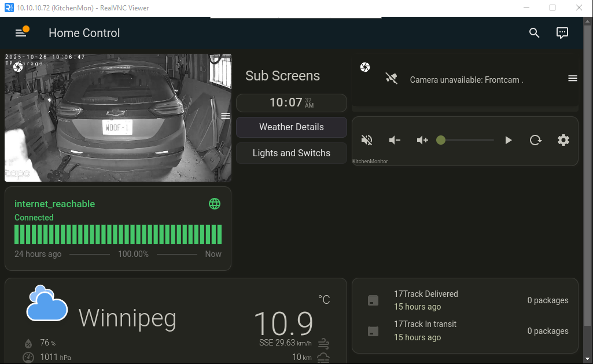Open the hamburger sidebar menu
This screenshot has width=593, height=364.
click(x=21, y=33)
